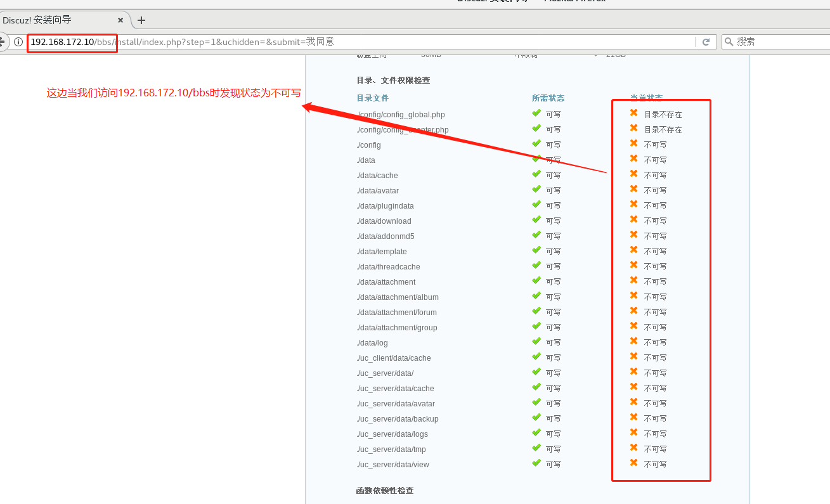Viewport: 830px width, 504px height.
Task: Click green check for ./data/addonmd5
Action: 536,235
